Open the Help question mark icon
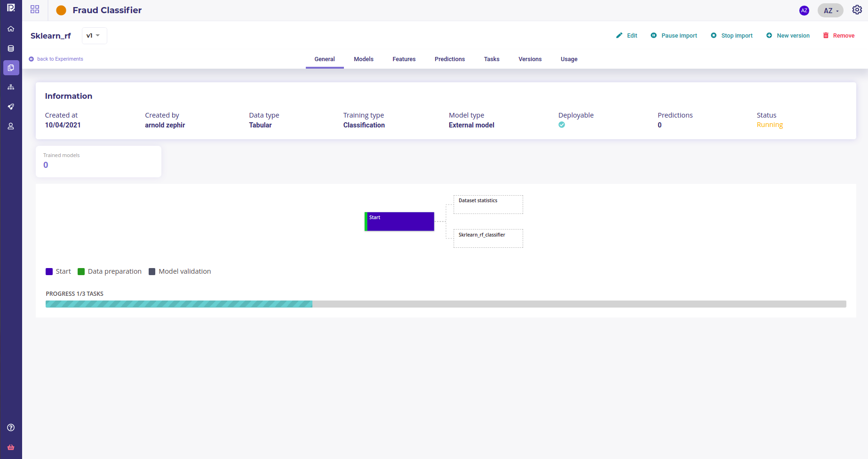Viewport: 868px width, 459px height. (x=11, y=427)
